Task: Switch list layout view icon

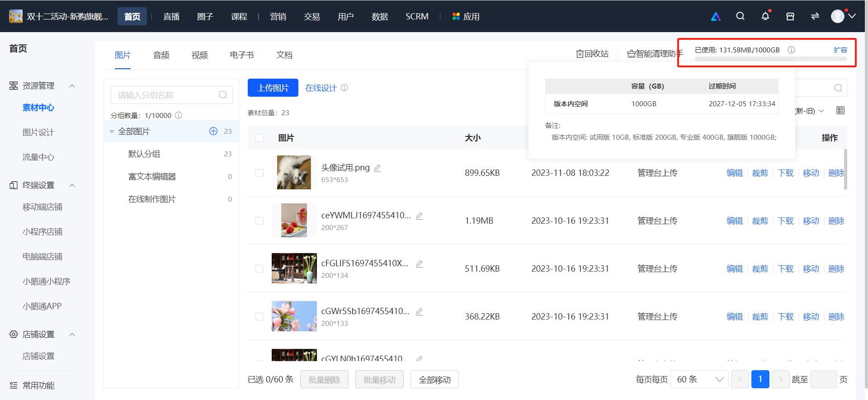Action: coord(840,111)
